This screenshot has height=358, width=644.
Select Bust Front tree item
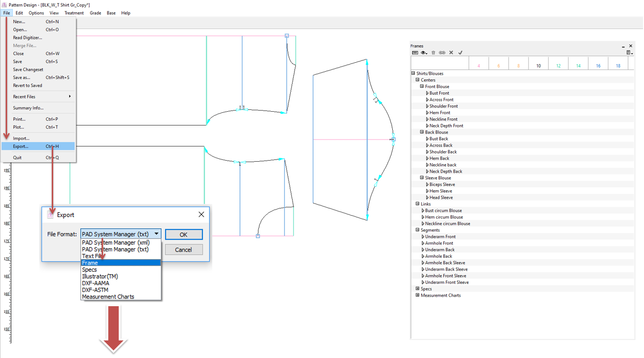[x=439, y=93]
